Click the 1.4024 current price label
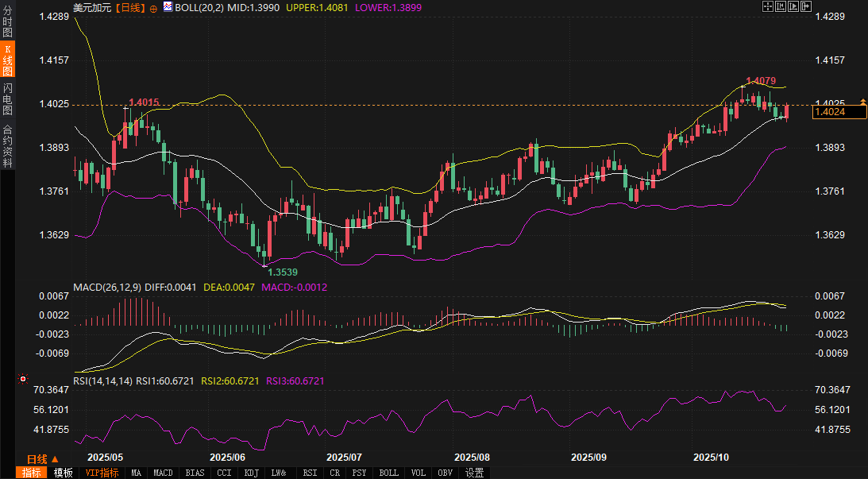868x479 pixels. [839, 112]
